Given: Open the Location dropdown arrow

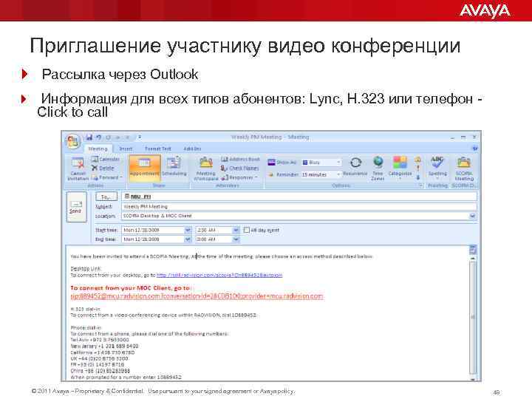Looking at the screenshot, I should coord(472,216).
